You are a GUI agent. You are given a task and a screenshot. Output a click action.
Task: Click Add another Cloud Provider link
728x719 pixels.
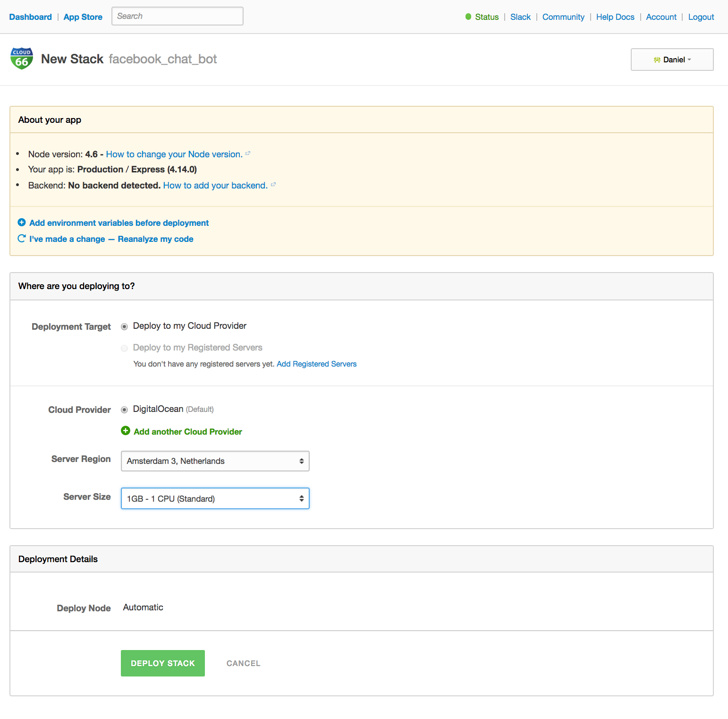click(188, 432)
